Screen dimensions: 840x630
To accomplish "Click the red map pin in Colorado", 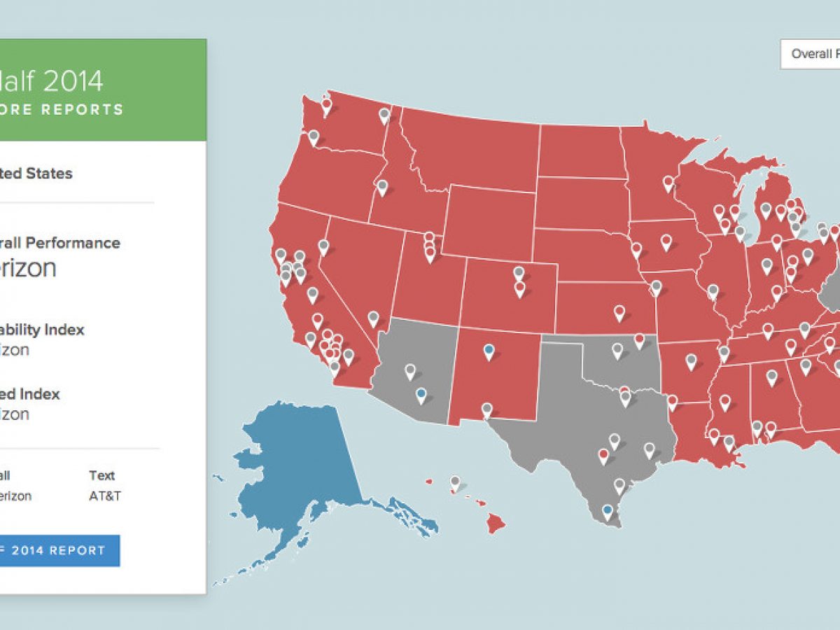I will click(519, 288).
